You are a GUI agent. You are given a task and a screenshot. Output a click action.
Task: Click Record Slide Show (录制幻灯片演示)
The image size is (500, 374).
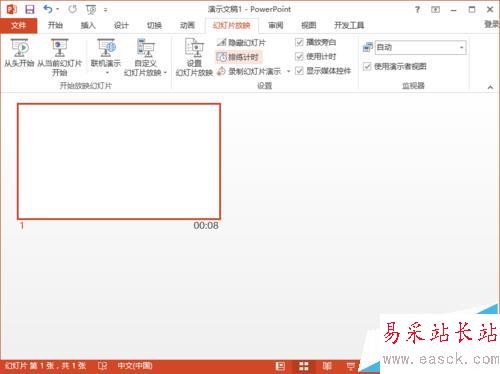pyautogui.click(x=249, y=71)
